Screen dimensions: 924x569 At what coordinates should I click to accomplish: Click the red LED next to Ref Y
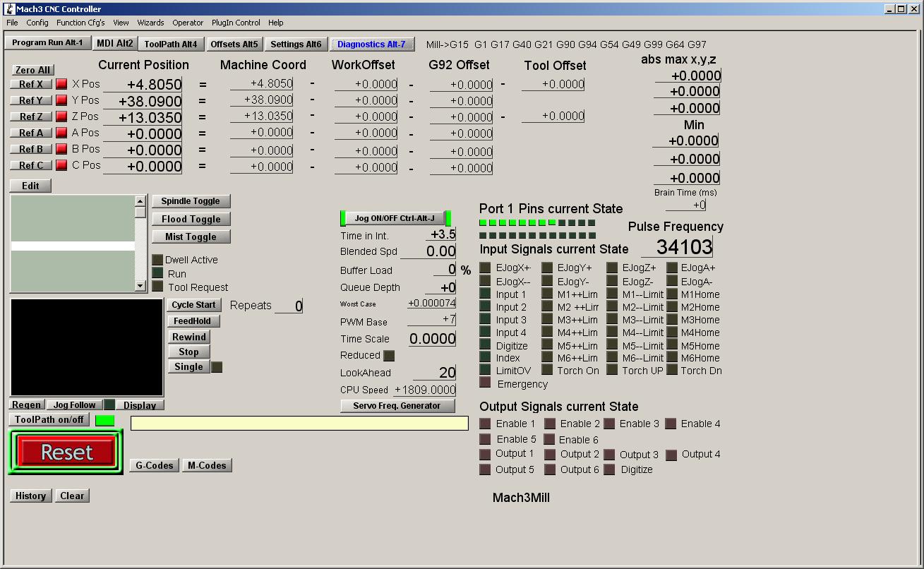[61, 100]
